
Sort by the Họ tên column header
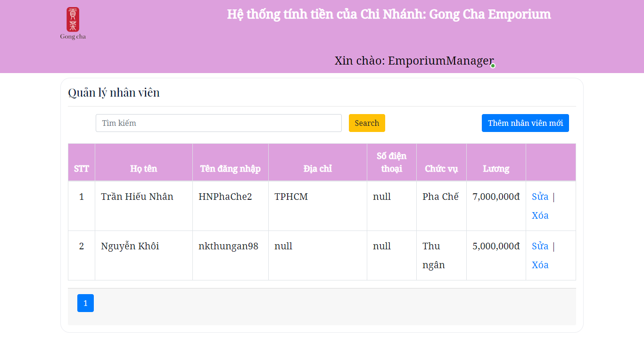coord(143,168)
